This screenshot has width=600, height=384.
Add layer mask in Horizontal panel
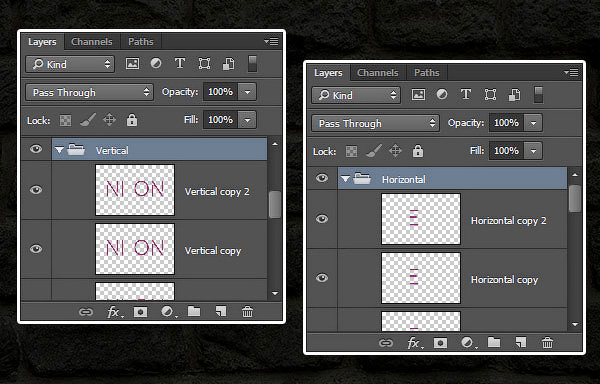coord(440,343)
